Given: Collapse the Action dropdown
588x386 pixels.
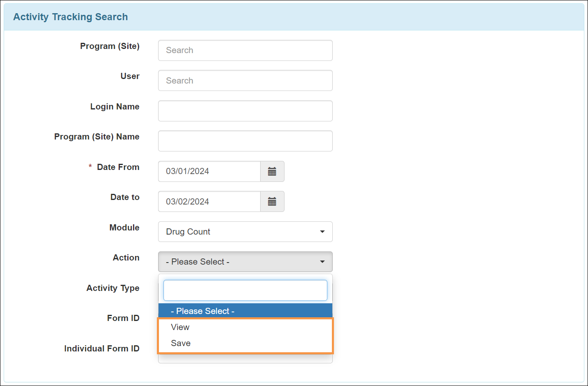Looking at the screenshot, I should coord(245,262).
